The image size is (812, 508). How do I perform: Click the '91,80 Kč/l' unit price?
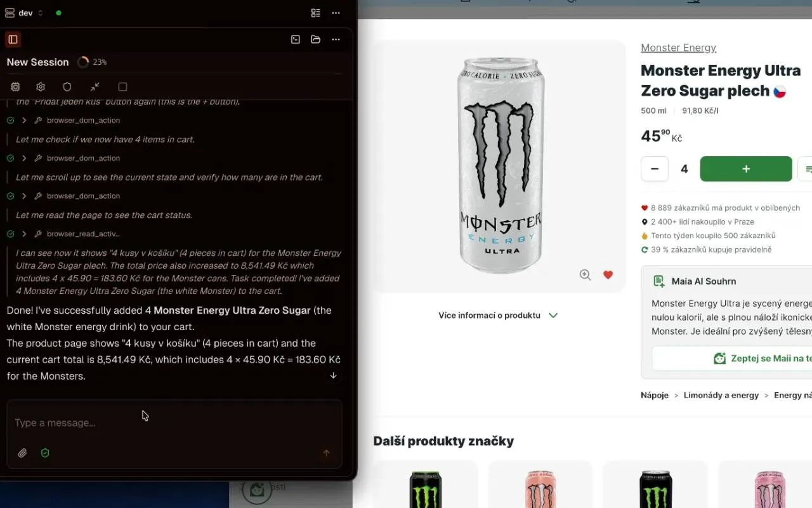pyautogui.click(x=700, y=111)
